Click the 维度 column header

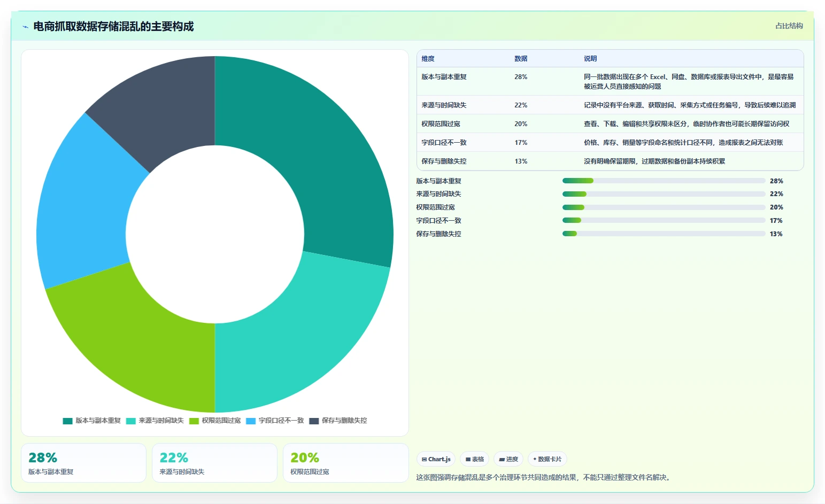tap(428, 59)
